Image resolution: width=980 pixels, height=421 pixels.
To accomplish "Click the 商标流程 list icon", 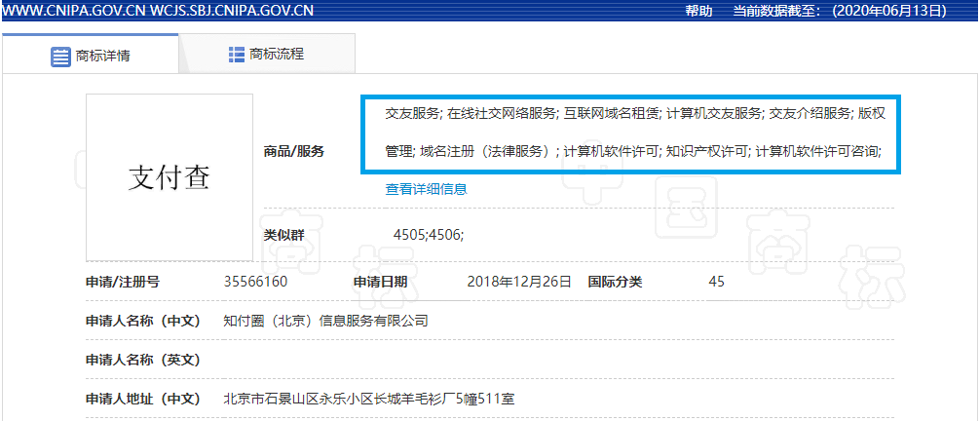I will 237,54.
